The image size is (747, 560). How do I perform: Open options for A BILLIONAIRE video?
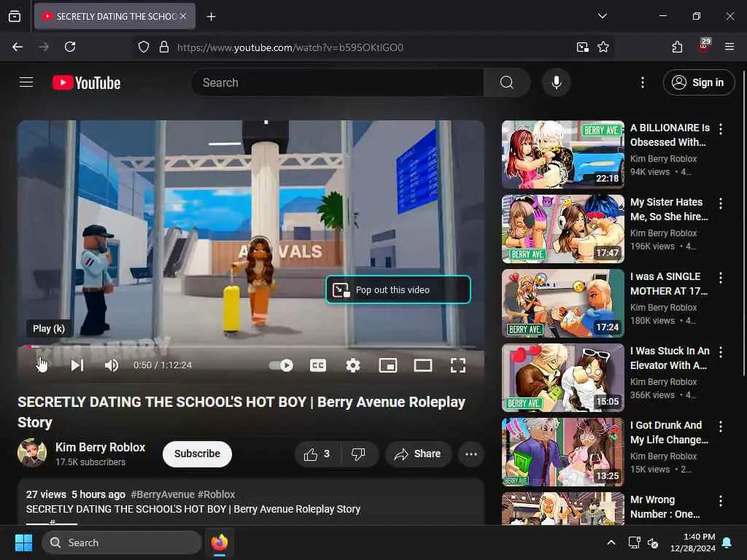(x=720, y=129)
